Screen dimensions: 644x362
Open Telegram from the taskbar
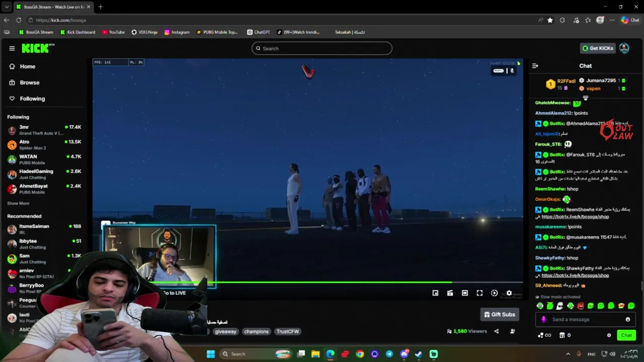[x=389, y=354]
